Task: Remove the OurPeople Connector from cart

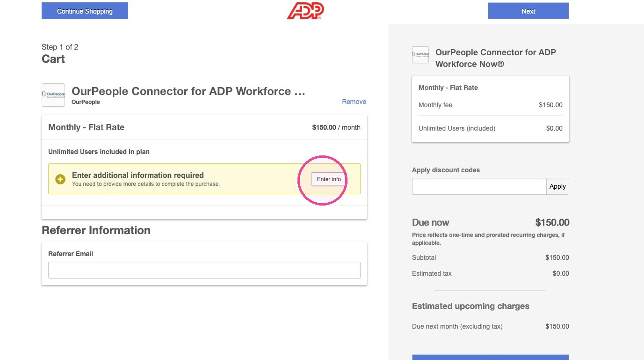Action: pos(354,102)
